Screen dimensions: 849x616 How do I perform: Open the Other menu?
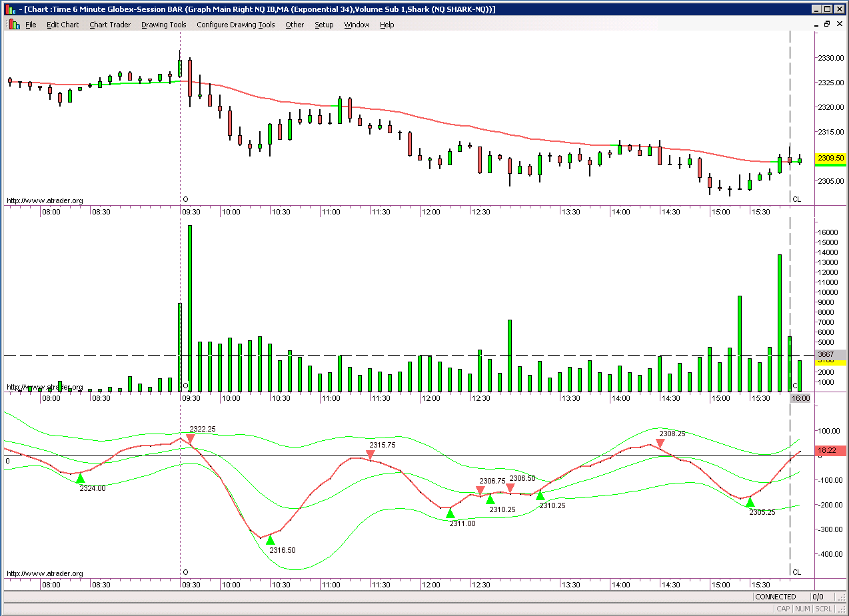click(x=295, y=25)
